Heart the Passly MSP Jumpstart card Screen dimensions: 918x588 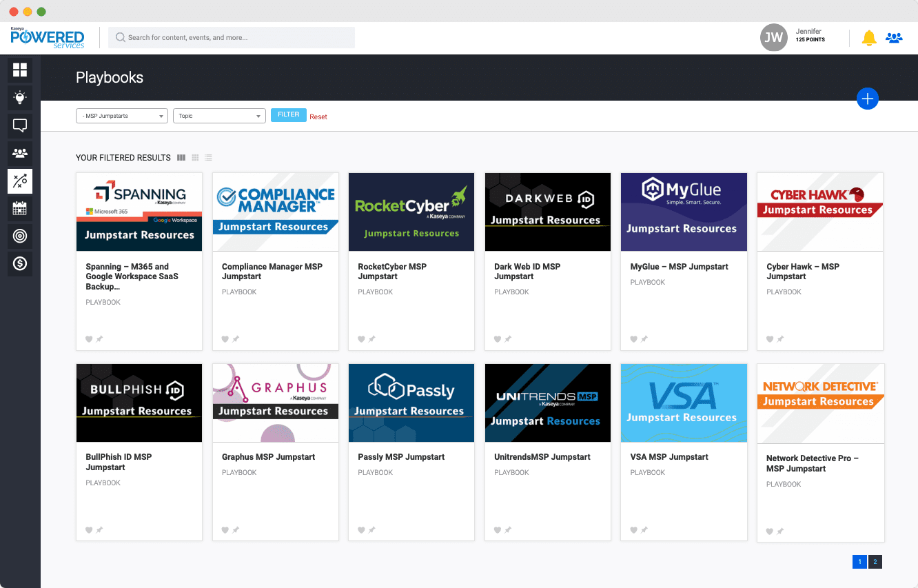[361, 530]
